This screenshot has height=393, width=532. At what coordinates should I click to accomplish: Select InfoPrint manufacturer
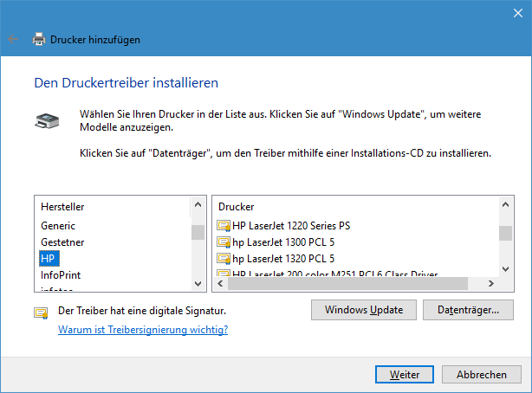coord(61,275)
